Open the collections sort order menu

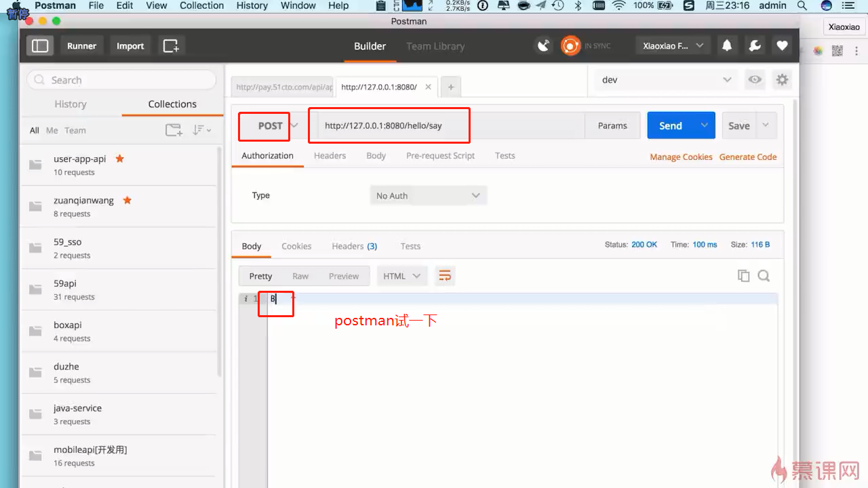(x=201, y=130)
